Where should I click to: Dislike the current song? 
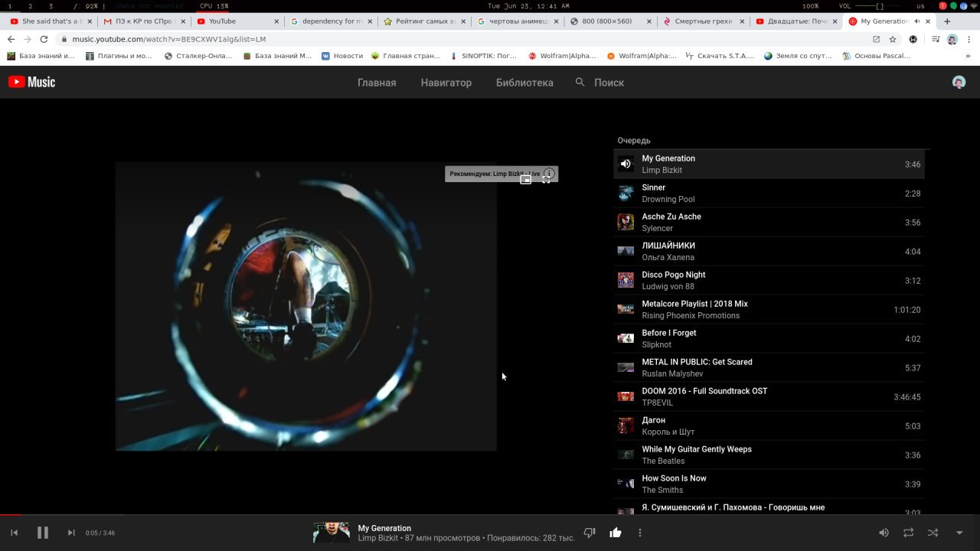(x=590, y=533)
